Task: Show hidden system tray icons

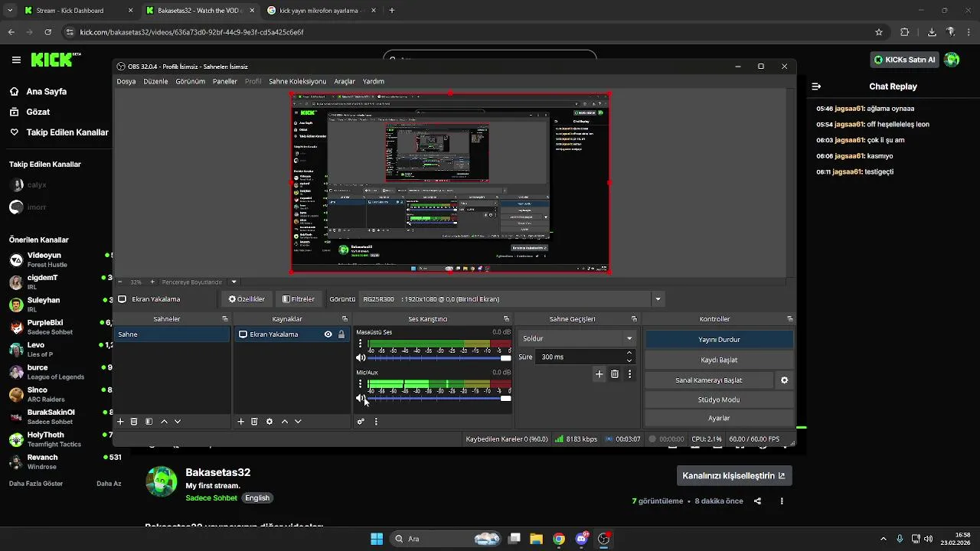Action: tap(884, 539)
